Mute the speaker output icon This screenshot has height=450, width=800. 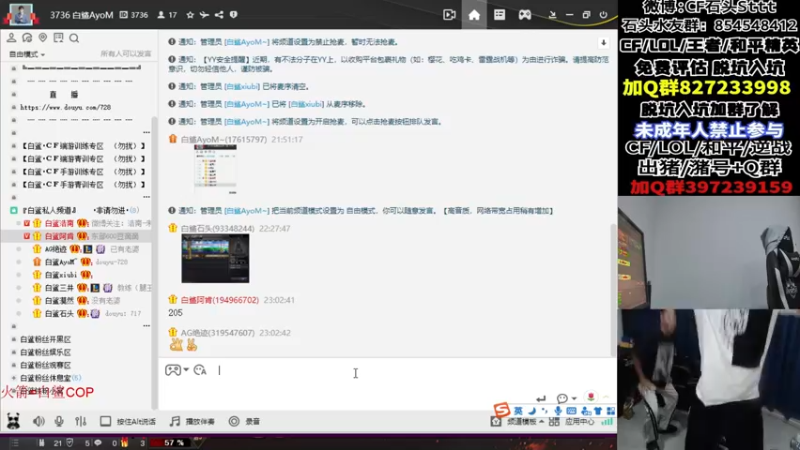39,421
